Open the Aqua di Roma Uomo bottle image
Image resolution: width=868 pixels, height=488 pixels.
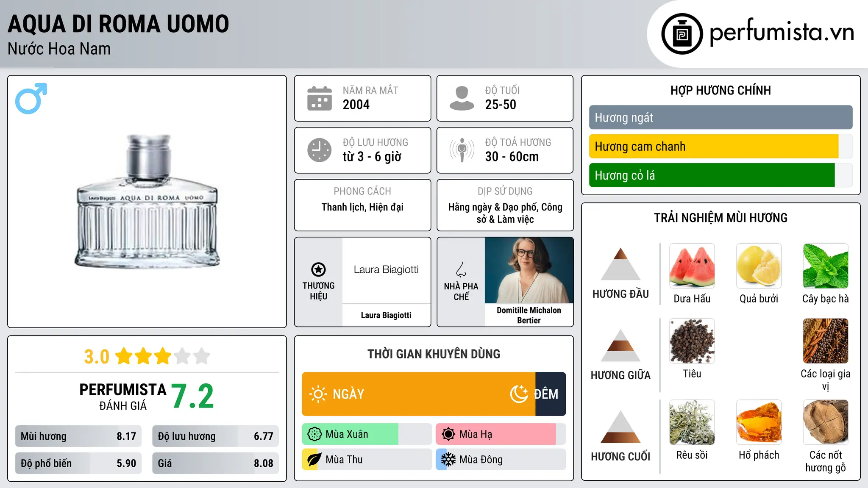[147, 202]
